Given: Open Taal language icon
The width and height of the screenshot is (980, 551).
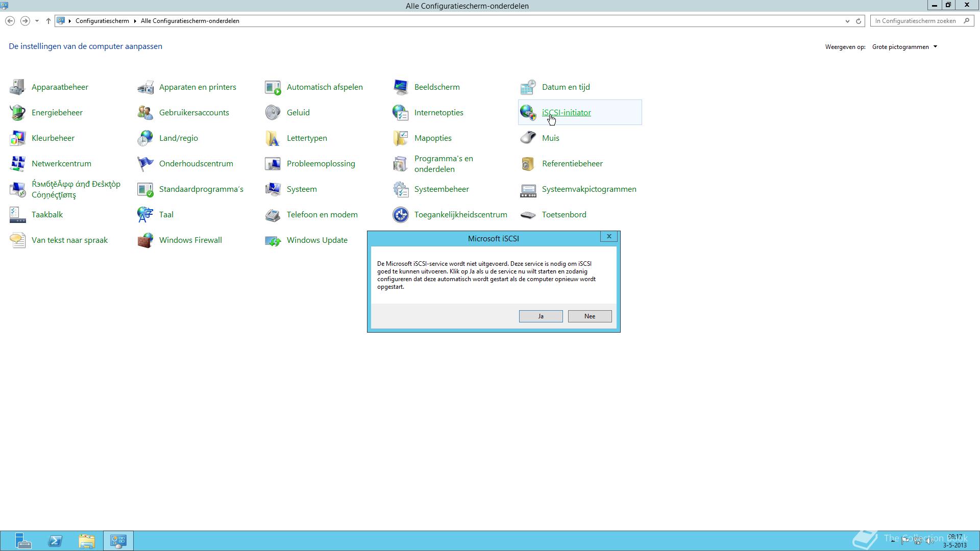Looking at the screenshot, I should [145, 215].
